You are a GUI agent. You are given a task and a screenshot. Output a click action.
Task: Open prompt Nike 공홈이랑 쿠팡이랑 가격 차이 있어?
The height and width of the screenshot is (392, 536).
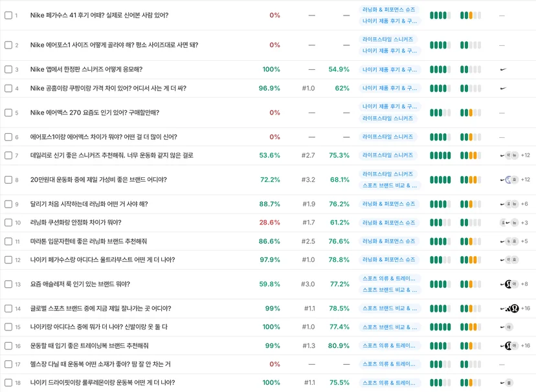(108, 89)
